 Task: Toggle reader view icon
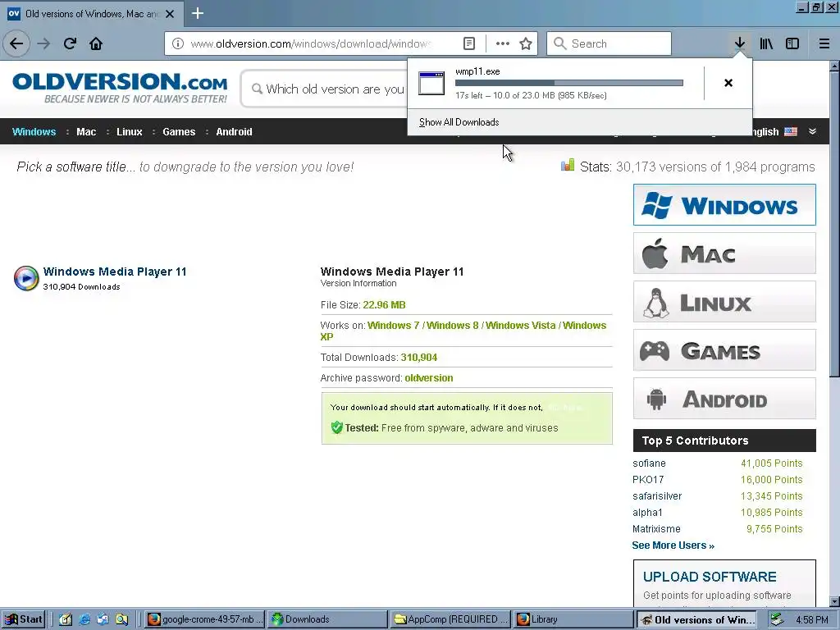468,43
